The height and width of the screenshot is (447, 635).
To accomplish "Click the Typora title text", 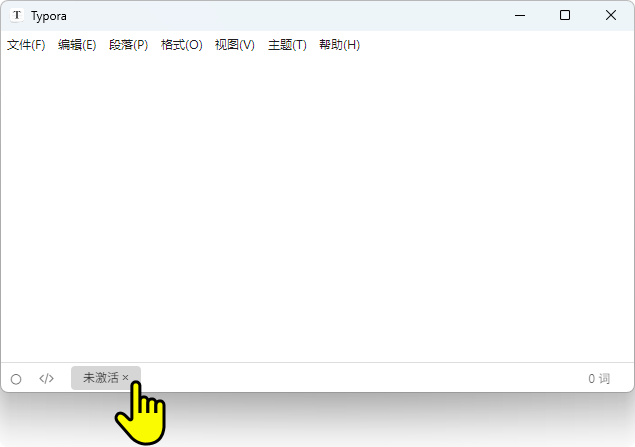I will pos(49,16).
